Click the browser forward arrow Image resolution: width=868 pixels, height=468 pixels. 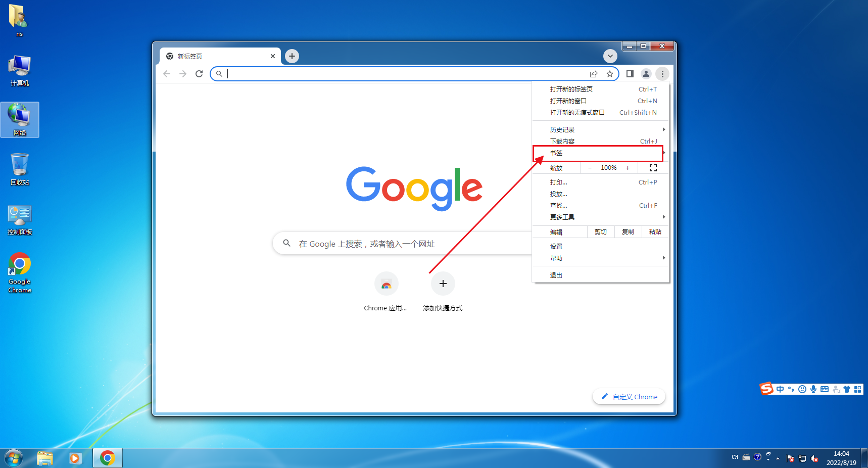click(x=183, y=74)
